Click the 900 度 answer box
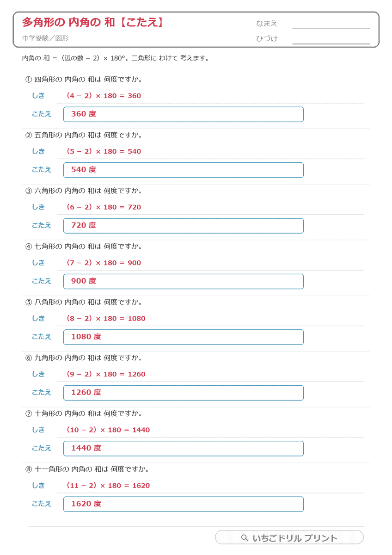 coord(184,281)
